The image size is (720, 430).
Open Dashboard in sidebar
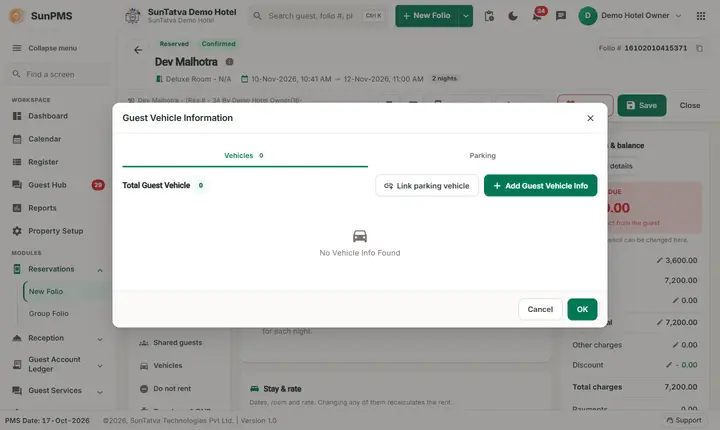(x=48, y=116)
